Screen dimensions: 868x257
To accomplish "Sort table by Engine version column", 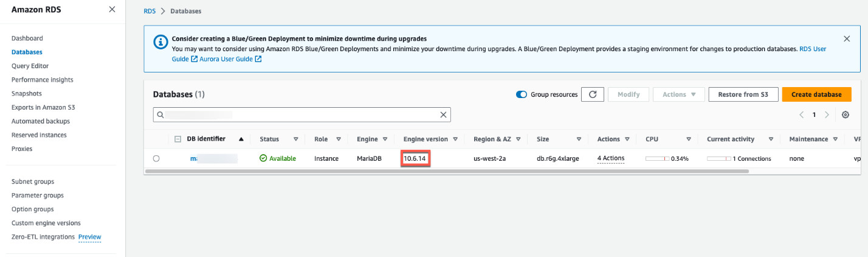I will pos(455,139).
